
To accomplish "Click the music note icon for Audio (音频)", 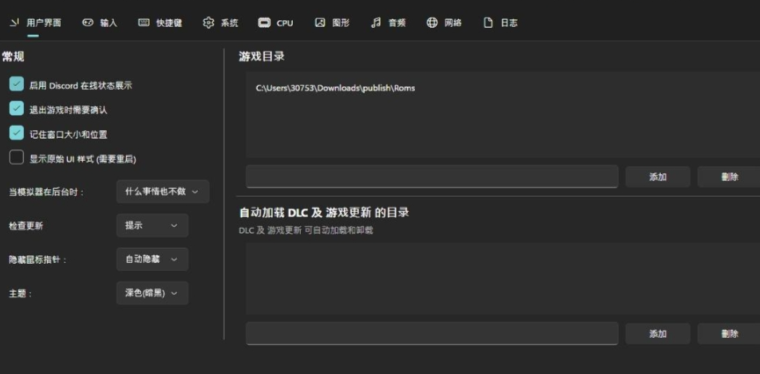I will point(376,22).
